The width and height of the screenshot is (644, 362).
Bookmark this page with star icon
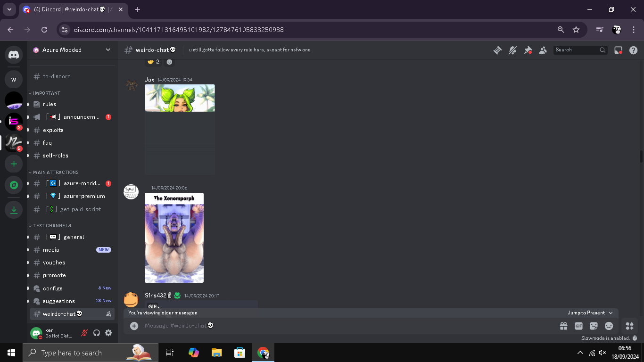click(x=576, y=30)
